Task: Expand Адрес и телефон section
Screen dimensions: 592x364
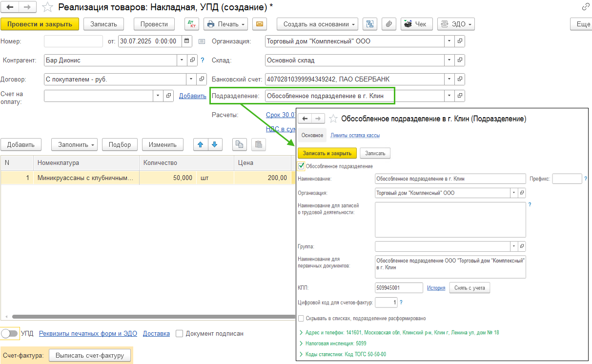Action: click(399, 333)
